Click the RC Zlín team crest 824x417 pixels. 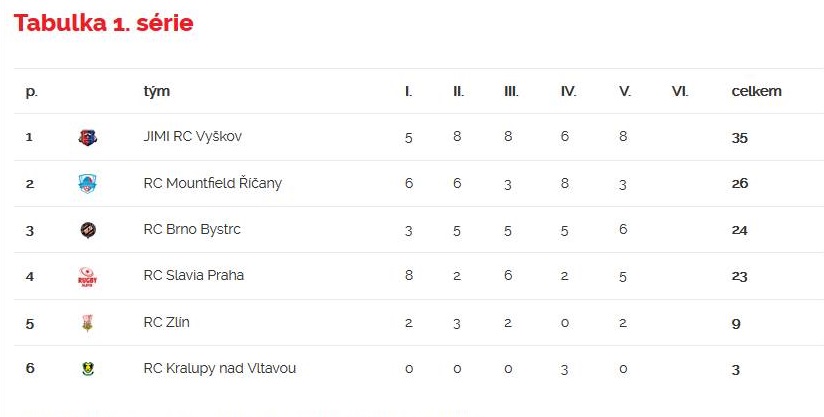click(x=88, y=323)
